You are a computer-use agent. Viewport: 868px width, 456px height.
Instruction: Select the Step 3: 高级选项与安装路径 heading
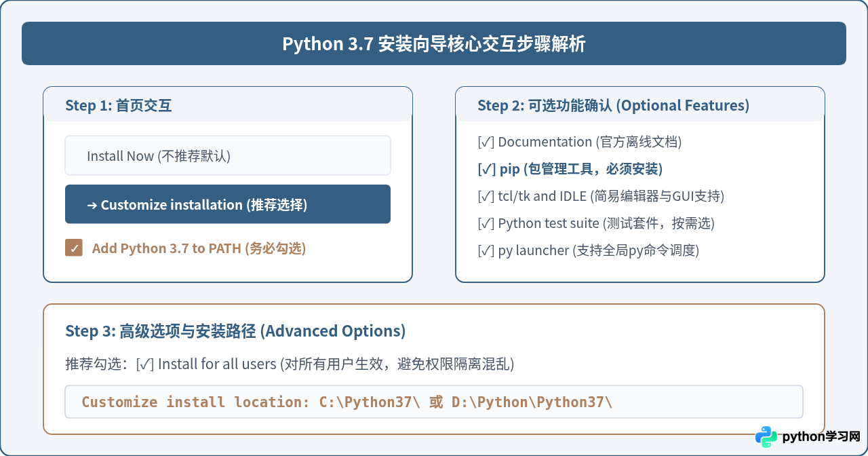coord(235,331)
